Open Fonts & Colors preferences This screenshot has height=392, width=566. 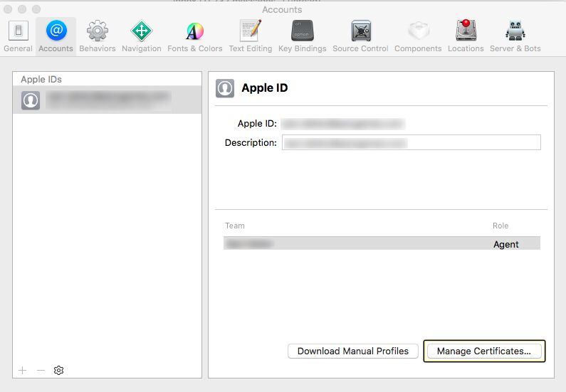tap(195, 36)
